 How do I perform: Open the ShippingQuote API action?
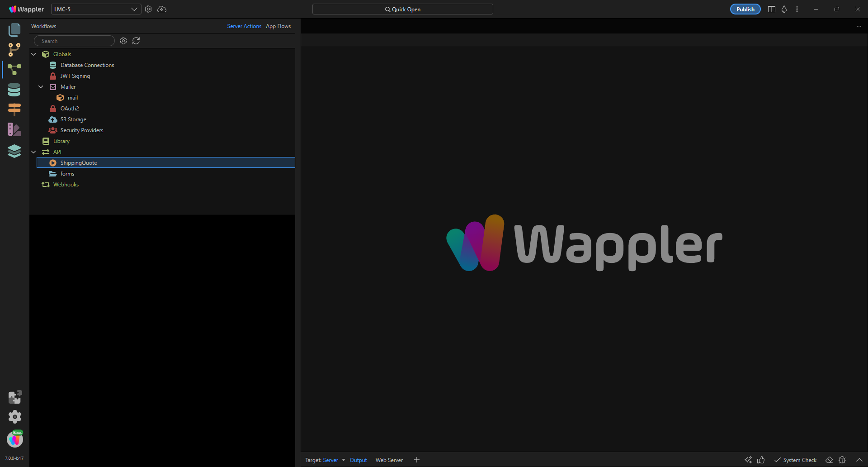[165, 162]
